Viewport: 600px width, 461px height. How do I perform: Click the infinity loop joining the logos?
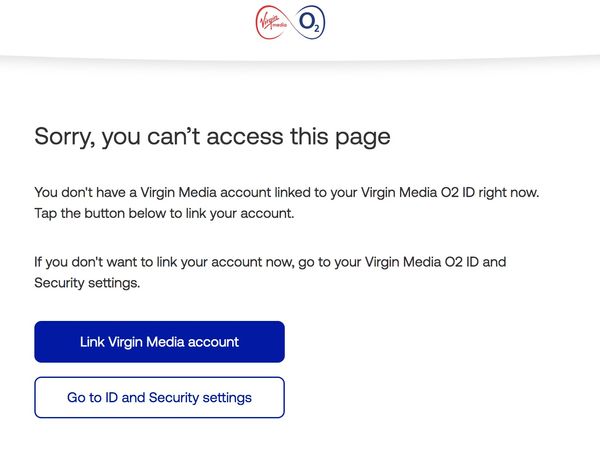pos(291,22)
